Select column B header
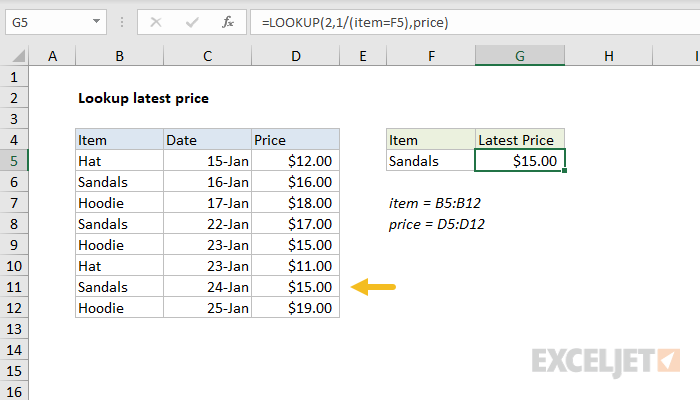Image resolution: width=700 pixels, height=400 pixels. [119, 56]
